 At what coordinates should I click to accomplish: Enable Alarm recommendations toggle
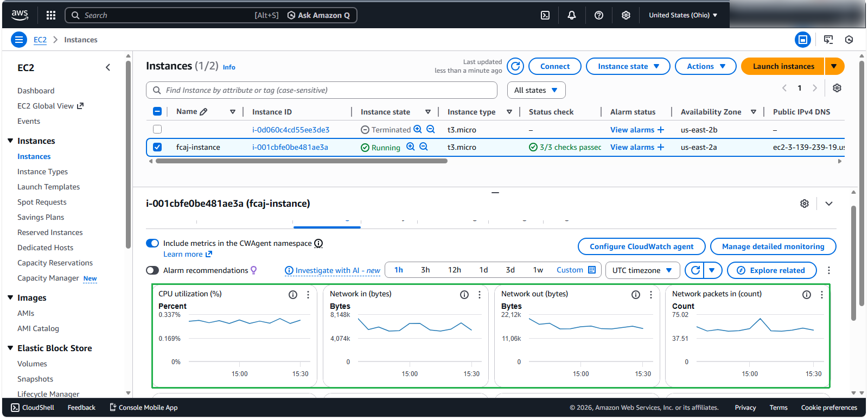152,270
